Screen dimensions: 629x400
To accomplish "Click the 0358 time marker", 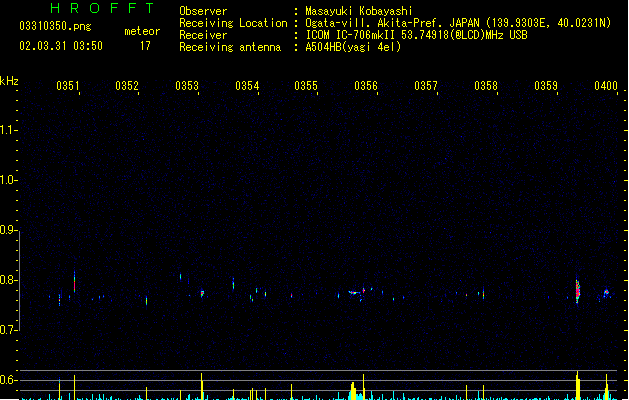I will pyautogui.click(x=486, y=86).
